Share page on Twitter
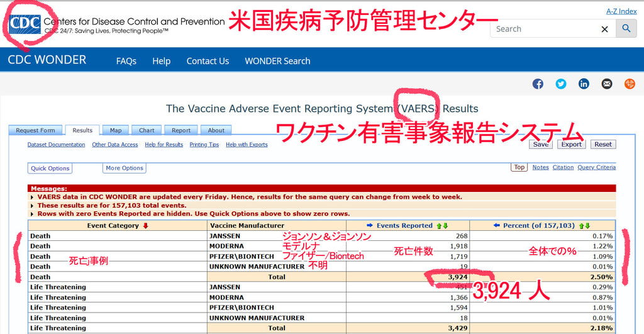644x334 pixels. point(560,84)
